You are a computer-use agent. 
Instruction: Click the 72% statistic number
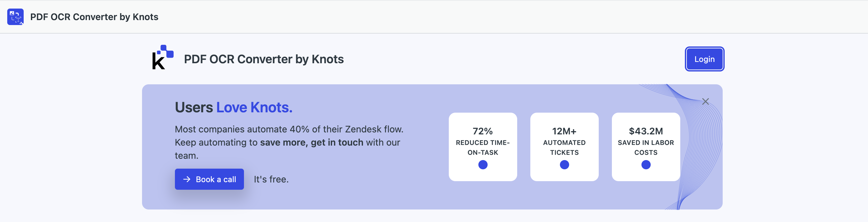483,131
